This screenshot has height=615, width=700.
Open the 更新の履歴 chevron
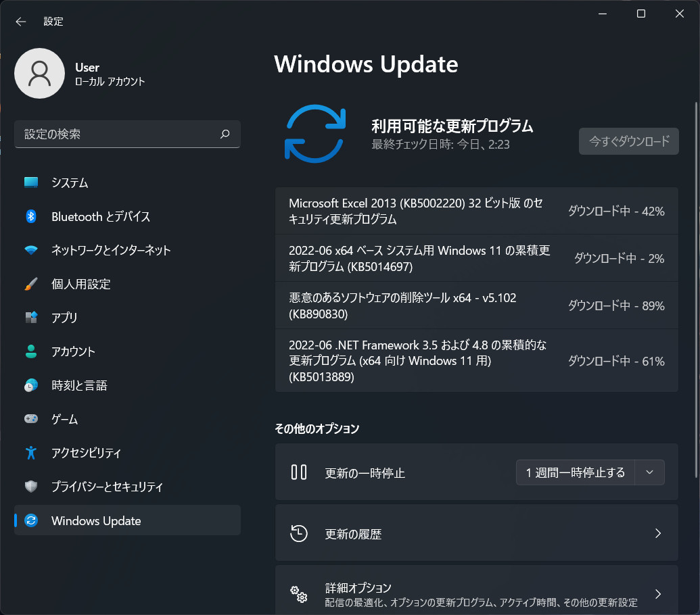point(657,533)
